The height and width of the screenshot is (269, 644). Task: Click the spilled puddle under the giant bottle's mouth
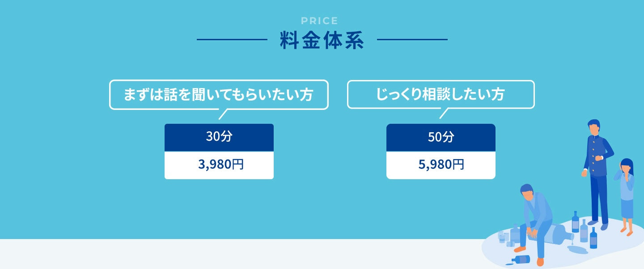pyautogui.click(x=576, y=249)
